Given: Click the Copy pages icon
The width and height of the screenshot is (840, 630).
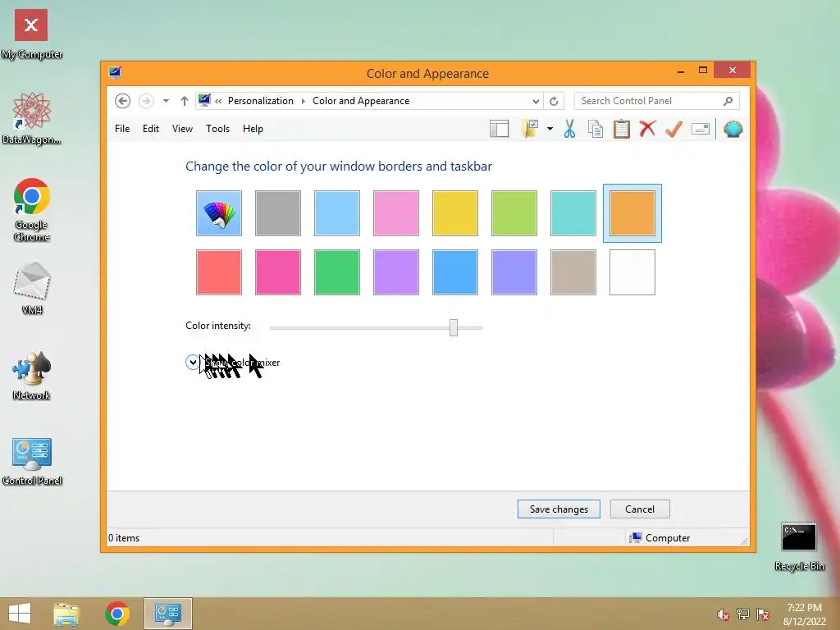Looking at the screenshot, I should (x=596, y=129).
